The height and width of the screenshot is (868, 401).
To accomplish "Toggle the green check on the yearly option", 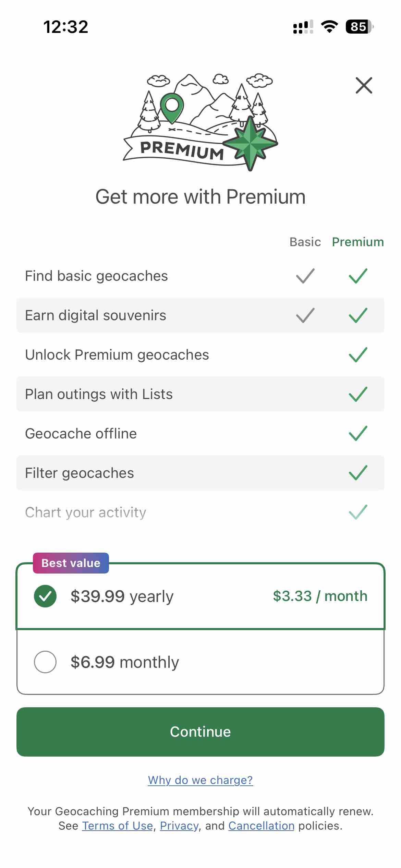I will coord(45,595).
